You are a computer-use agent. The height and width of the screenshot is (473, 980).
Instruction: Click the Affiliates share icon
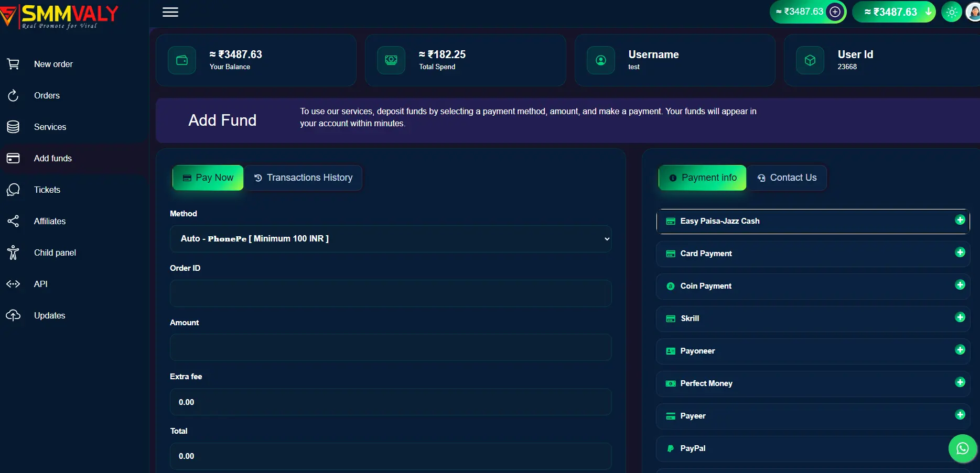13,221
